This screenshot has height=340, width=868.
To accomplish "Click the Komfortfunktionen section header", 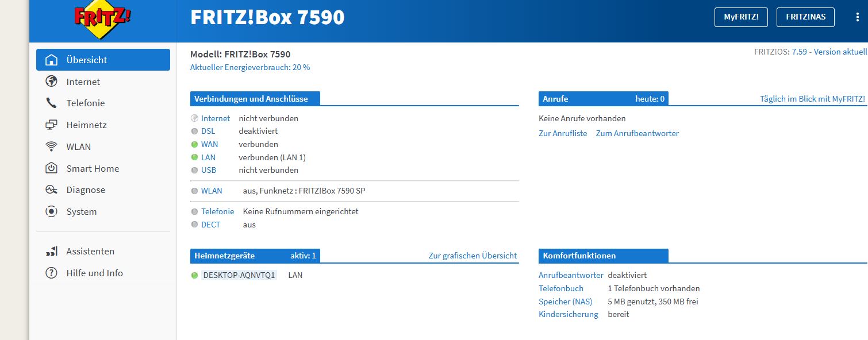I will (x=604, y=256).
